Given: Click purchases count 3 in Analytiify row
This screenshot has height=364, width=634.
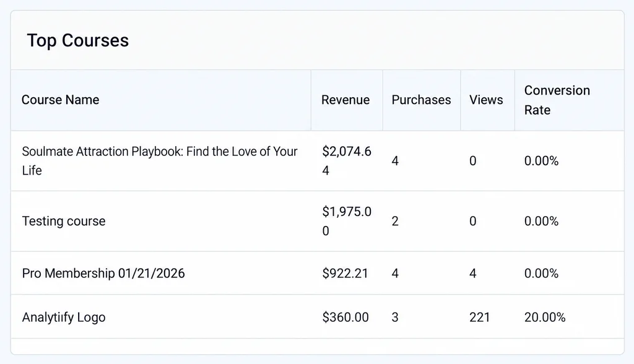Looking at the screenshot, I should 395,317.
